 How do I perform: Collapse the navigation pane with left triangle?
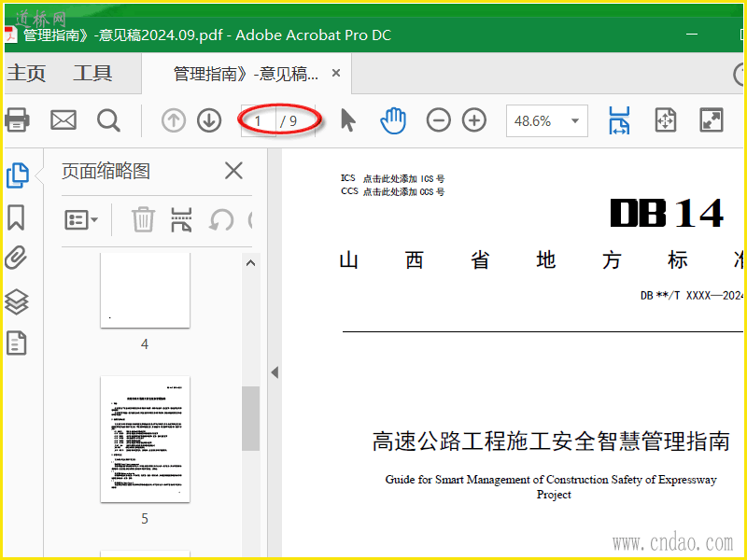(275, 372)
